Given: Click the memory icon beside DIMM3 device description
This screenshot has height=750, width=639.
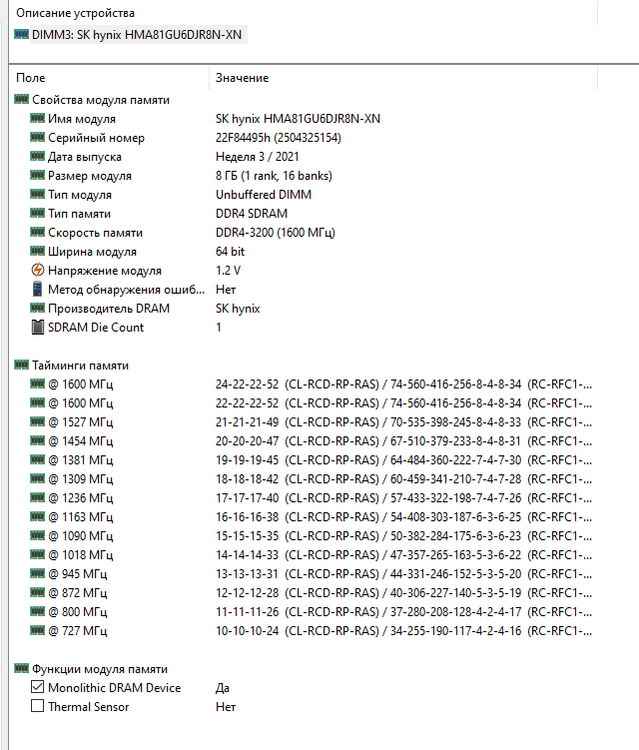Looking at the screenshot, I should (22, 34).
